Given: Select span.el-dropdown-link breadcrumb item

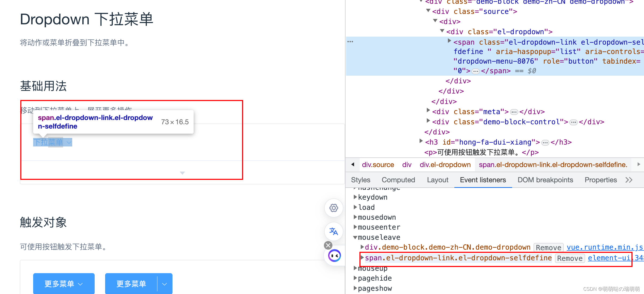Looking at the screenshot, I should tap(553, 165).
